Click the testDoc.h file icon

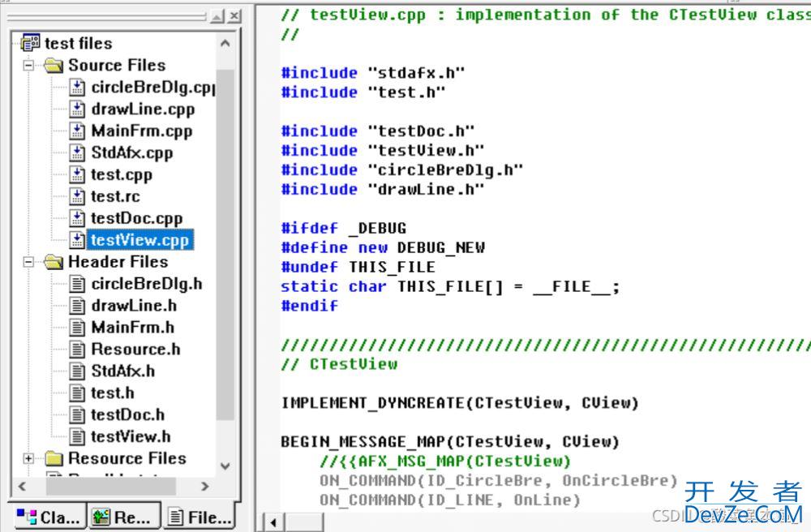tap(77, 414)
